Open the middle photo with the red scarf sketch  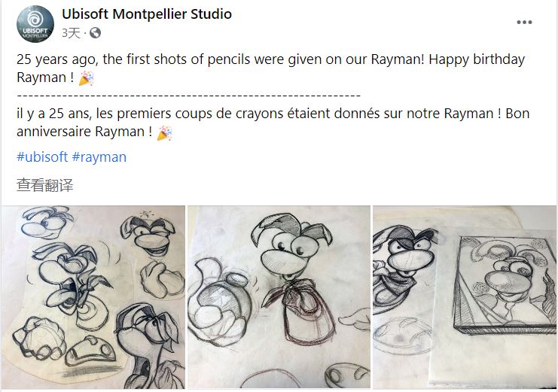279,297
